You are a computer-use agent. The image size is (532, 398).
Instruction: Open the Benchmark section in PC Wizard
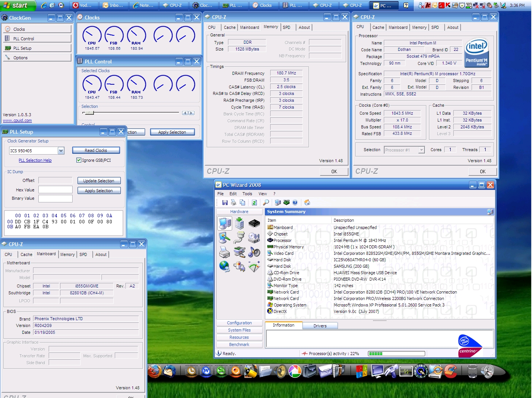[239, 344]
